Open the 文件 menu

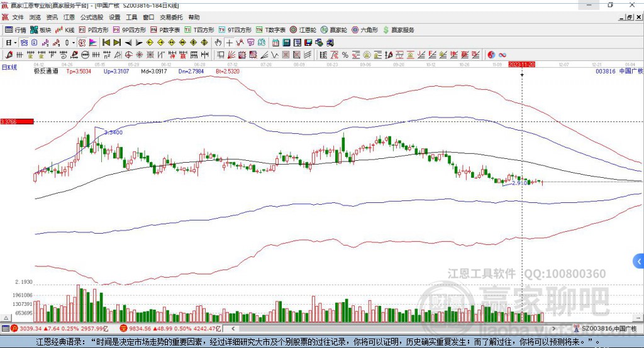tap(18, 17)
